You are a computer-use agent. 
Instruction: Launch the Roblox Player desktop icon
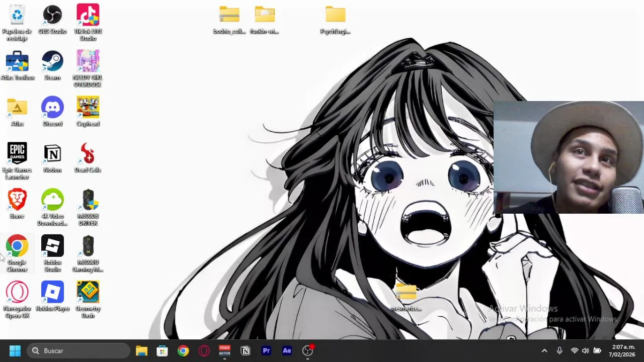click(x=52, y=297)
